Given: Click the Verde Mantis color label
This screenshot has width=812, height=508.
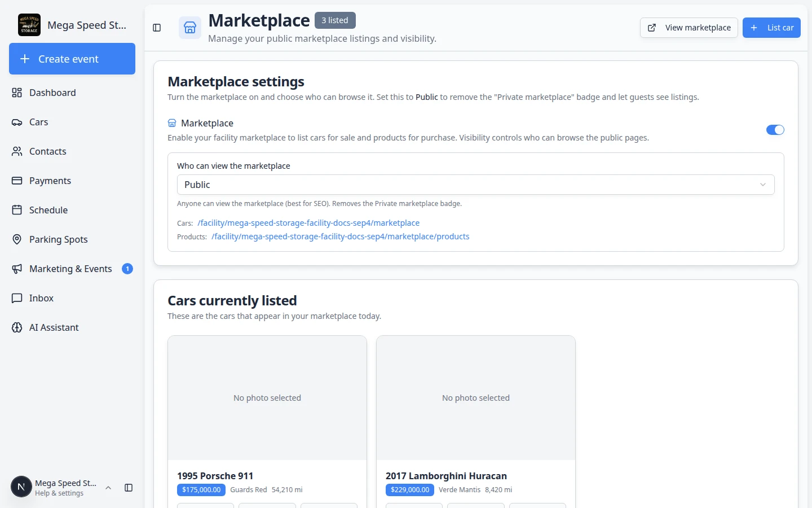Looking at the screenshot, I should [x=460, y=490].
